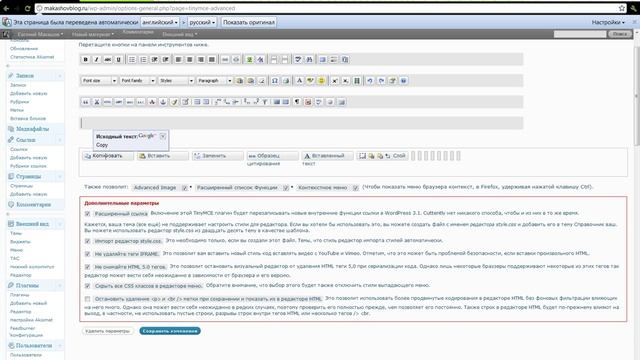Toggle the Не снимайте HTML 5.0 тегов checkbox
This screenshot has height=360, width=640.
click(x=87, y=267)
